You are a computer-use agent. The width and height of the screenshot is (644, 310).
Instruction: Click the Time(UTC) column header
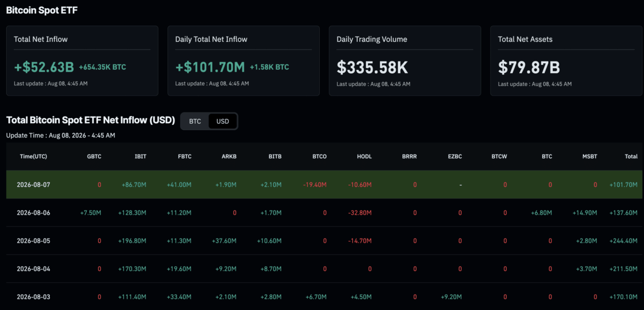tap(33, 156)
